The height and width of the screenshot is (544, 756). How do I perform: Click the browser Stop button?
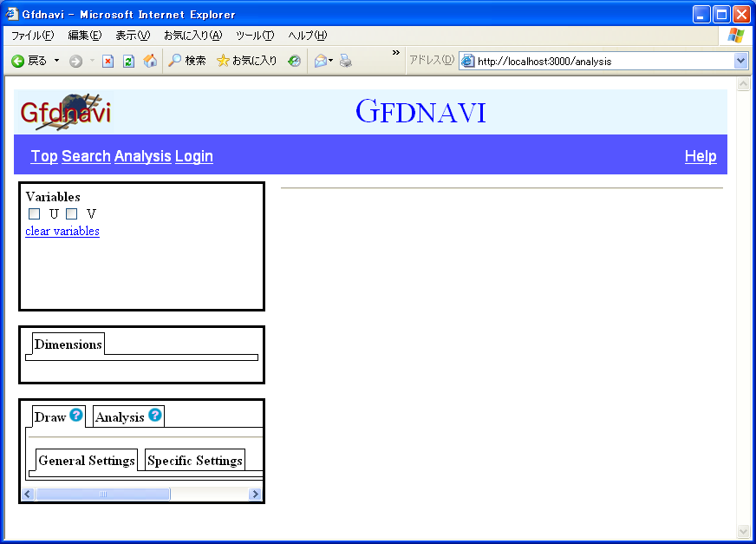108,61
